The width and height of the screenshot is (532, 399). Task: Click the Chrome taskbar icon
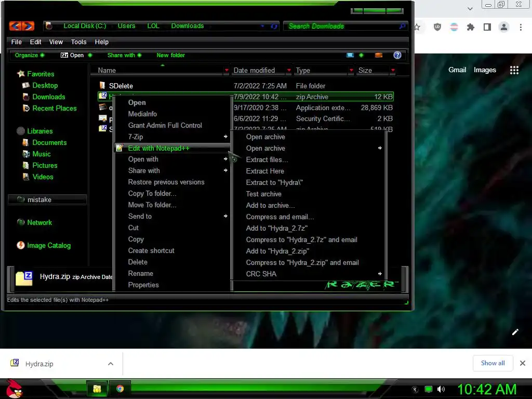pos(120,389)
